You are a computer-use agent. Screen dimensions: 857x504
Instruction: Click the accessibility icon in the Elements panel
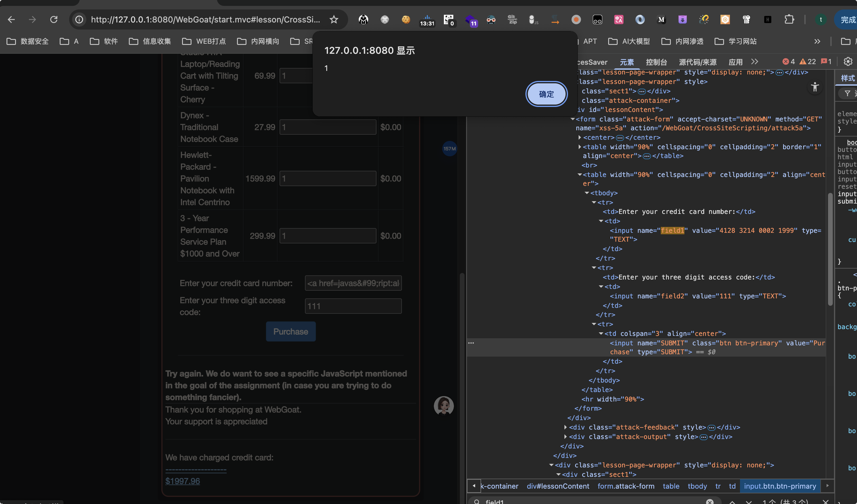point(815,87)
